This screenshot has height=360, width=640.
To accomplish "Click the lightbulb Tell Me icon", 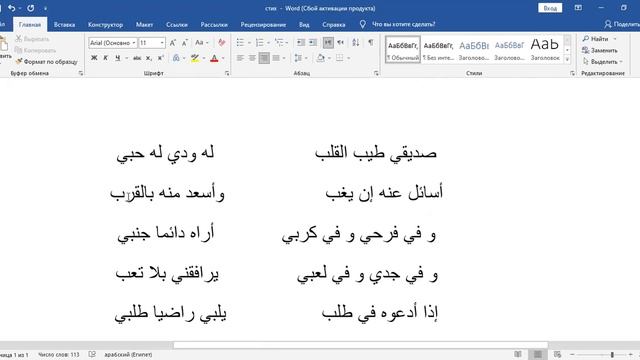I will [362, 24].
